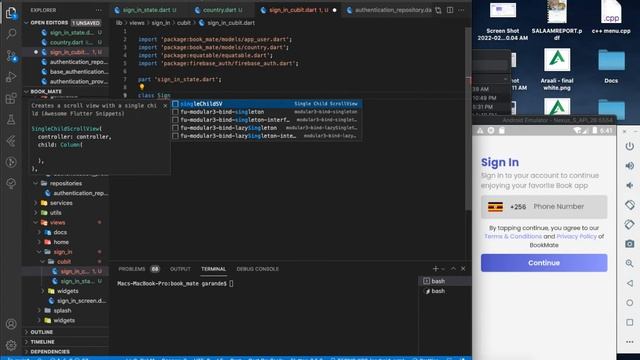Open Privacy Policy link in emulator
Image resolution: width=640 pixels, height=360 pixels.
pyautogui.click(x=576, y=236)
